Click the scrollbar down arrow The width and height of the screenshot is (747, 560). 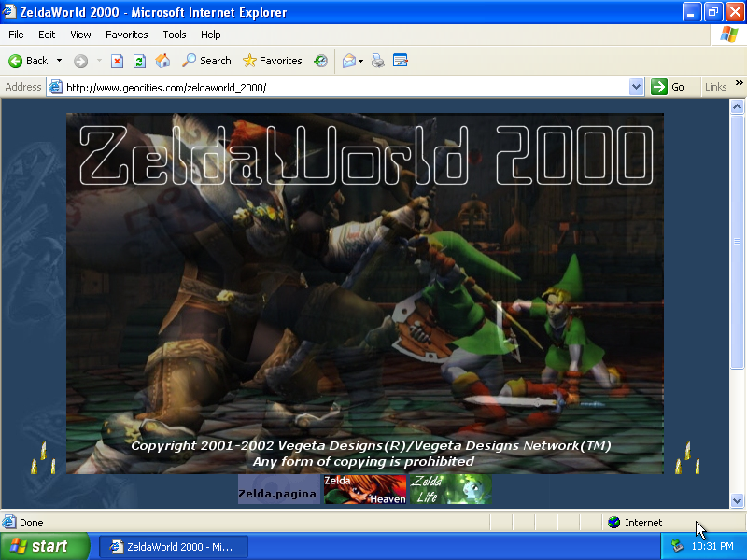pos(737,500)
